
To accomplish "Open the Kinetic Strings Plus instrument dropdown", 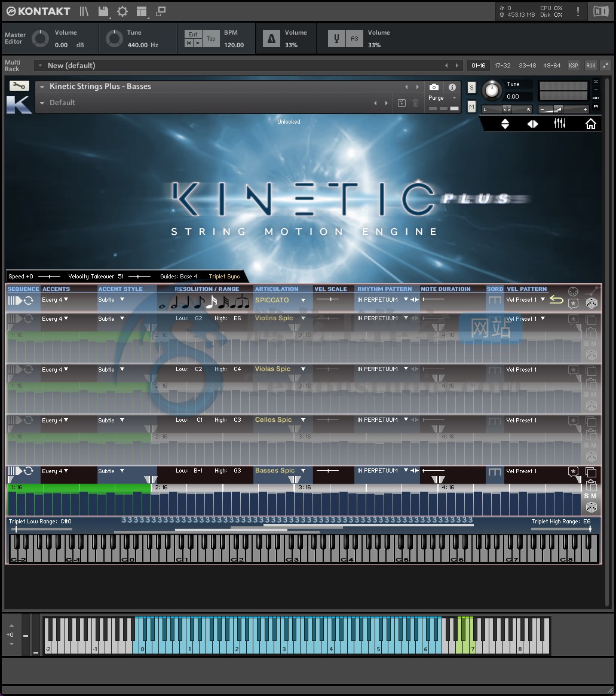I will click(x=42, y=87).
